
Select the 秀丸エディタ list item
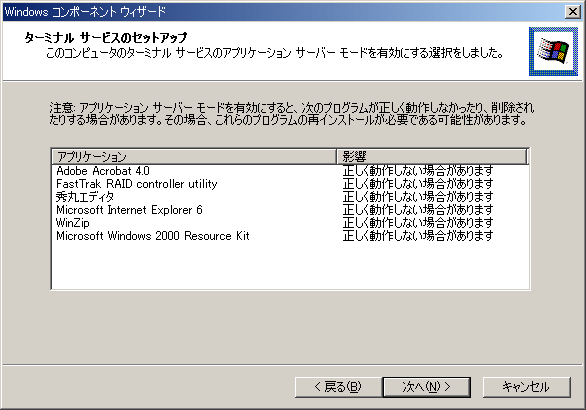(x=85, y=197)
